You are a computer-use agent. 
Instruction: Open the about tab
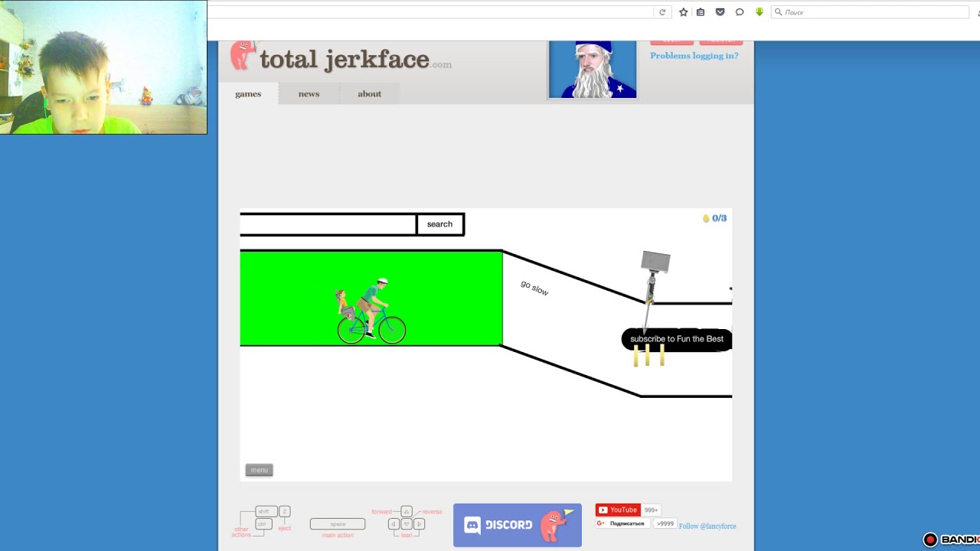point(369,94)
